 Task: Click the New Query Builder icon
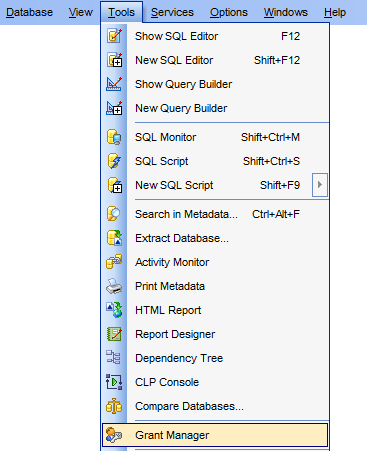[x=114, y=108]
